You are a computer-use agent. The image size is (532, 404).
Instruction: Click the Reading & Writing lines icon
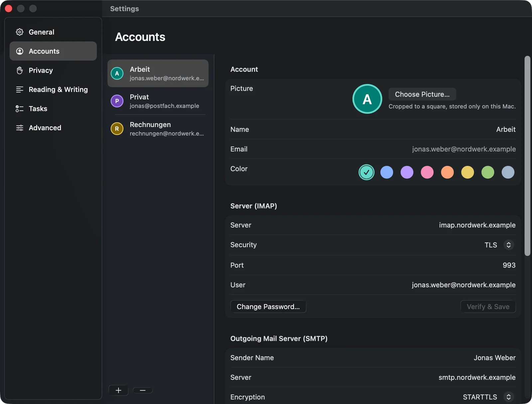coord(20,89)
